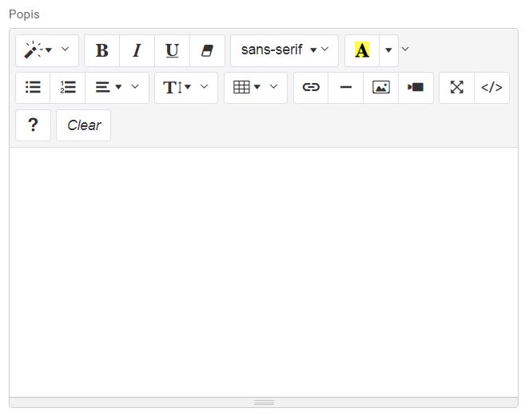This screenshot has height=420, width=529.
Task: Open the table insert dropdown
Action: click(x=255, y=88)
